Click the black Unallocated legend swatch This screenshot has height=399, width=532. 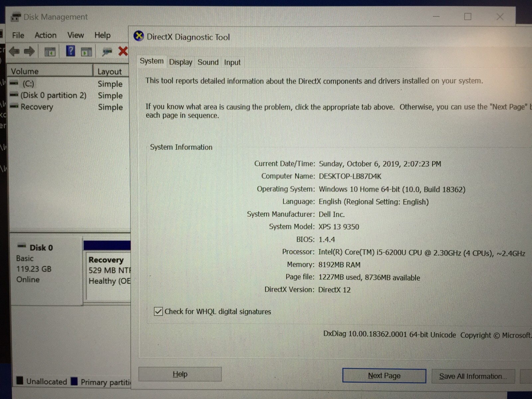click(20, 381)
